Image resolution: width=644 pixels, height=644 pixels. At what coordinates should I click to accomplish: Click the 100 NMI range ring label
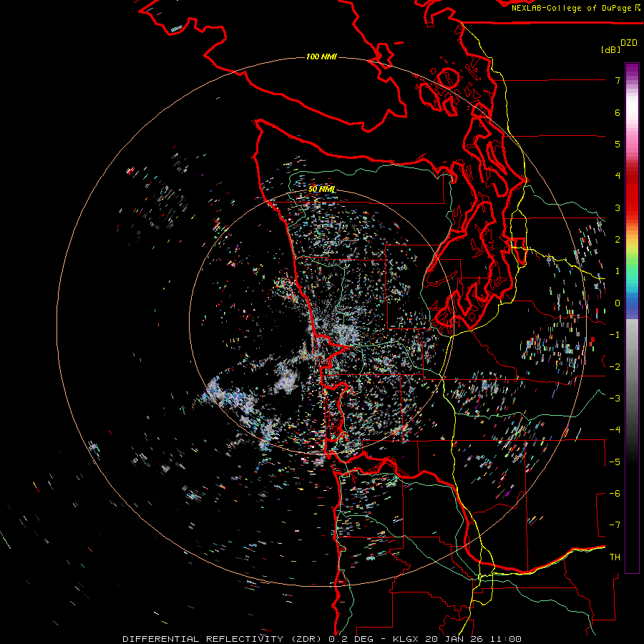tap(321, 57)
